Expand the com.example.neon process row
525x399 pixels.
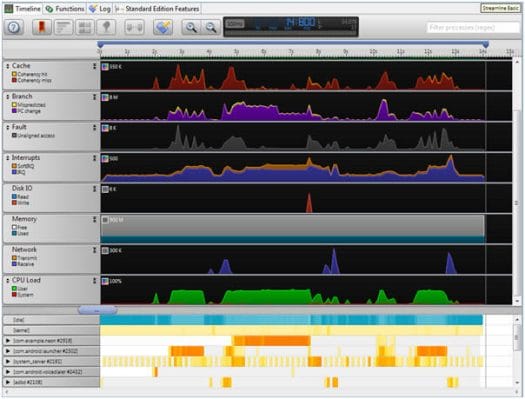7,341
